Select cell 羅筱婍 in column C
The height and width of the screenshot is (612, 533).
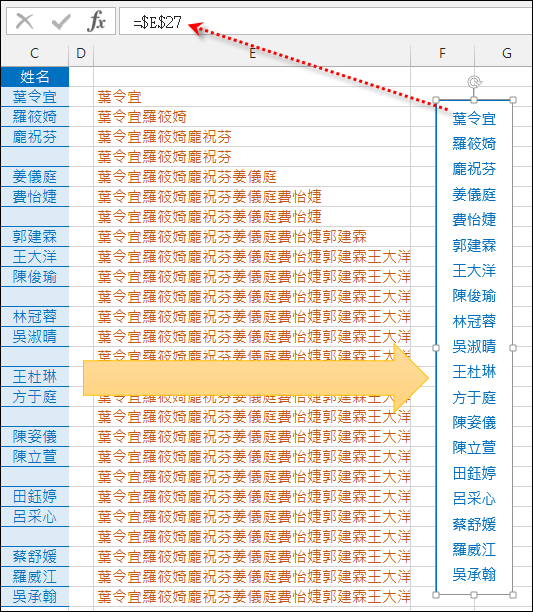point(35,117)
